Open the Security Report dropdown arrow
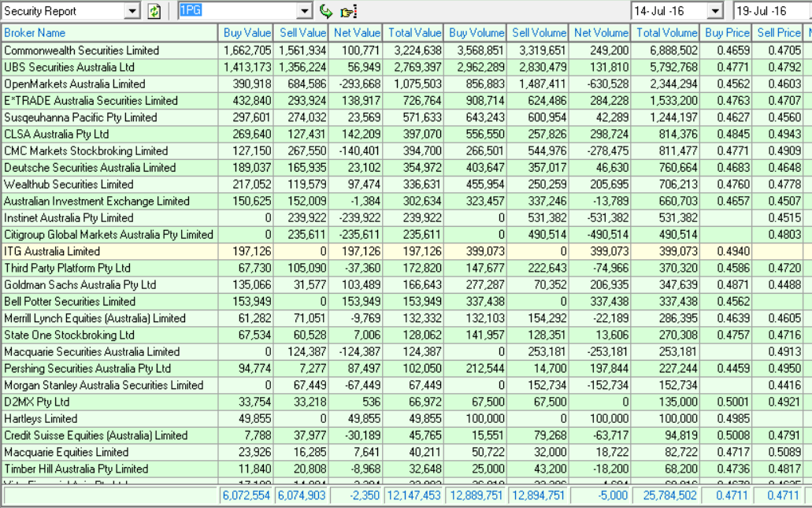 tap(132, 11)
